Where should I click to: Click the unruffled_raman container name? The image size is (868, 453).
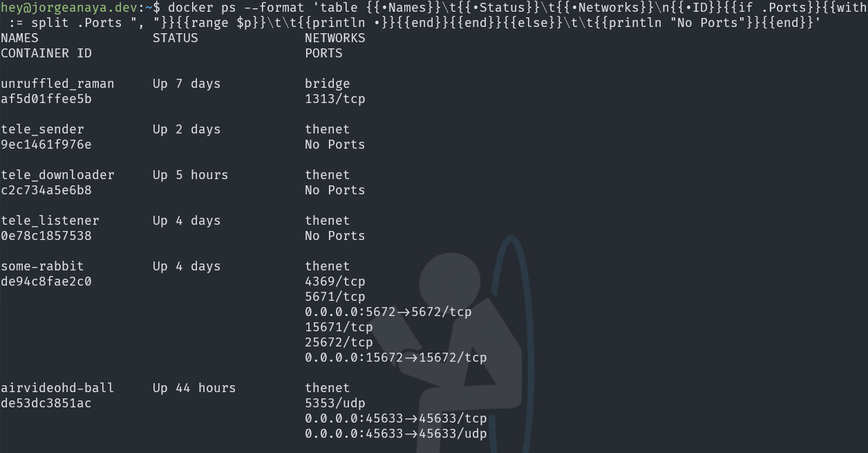(57, 84)
